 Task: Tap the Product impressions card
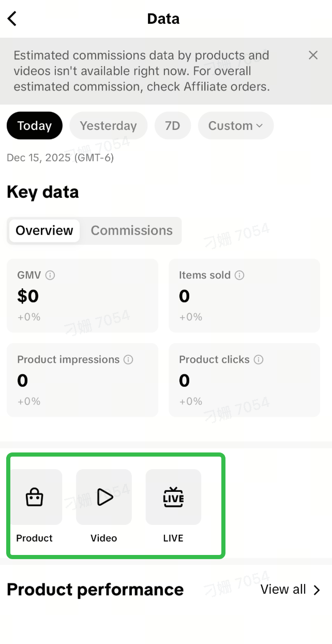[82, 380]
